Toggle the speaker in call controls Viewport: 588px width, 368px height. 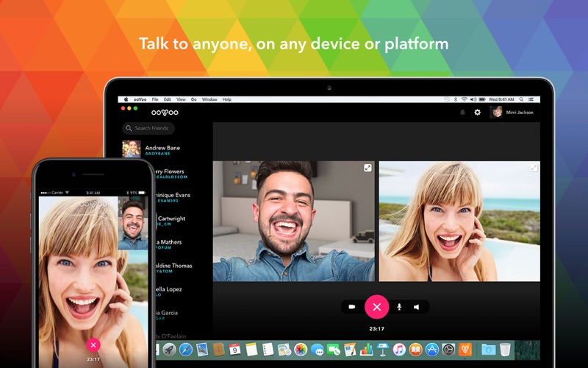[416, 307]
